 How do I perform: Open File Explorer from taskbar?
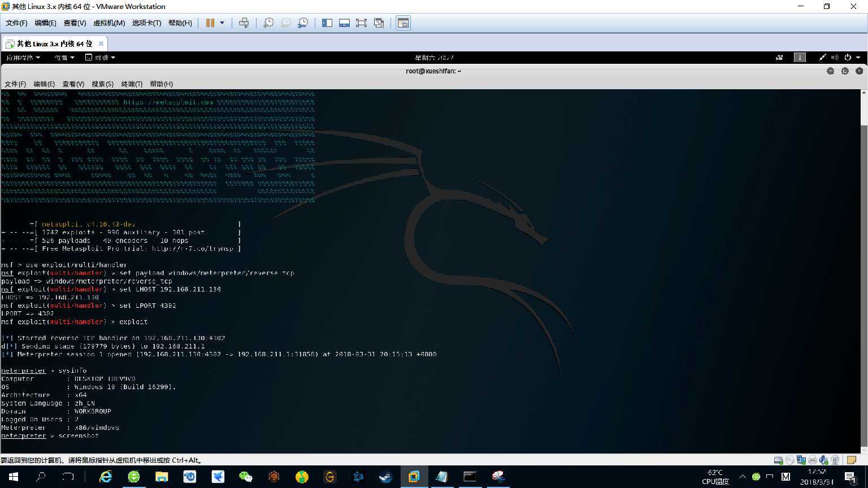point(162,477)
